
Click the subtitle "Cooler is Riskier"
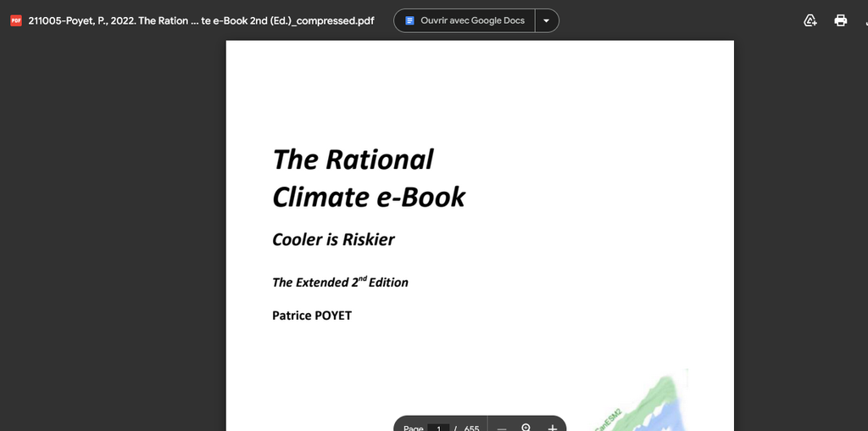tap(333, 239)
